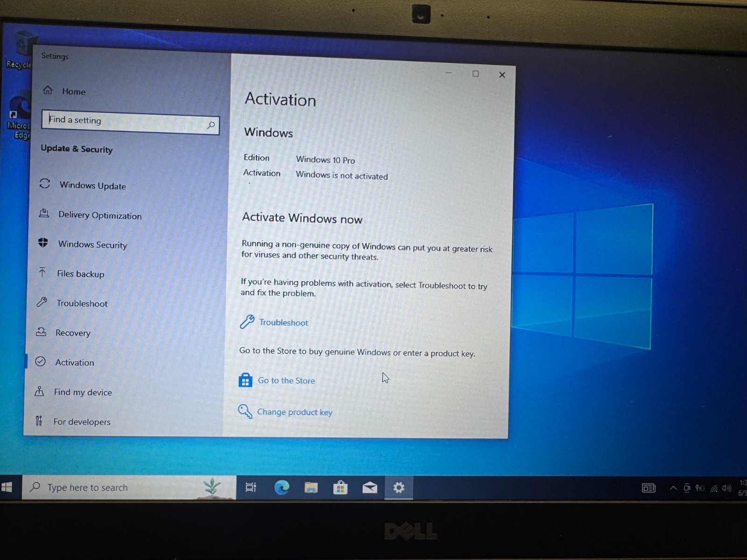
Task: Click the magnifier icon in settings search
Action: [211, 125]
